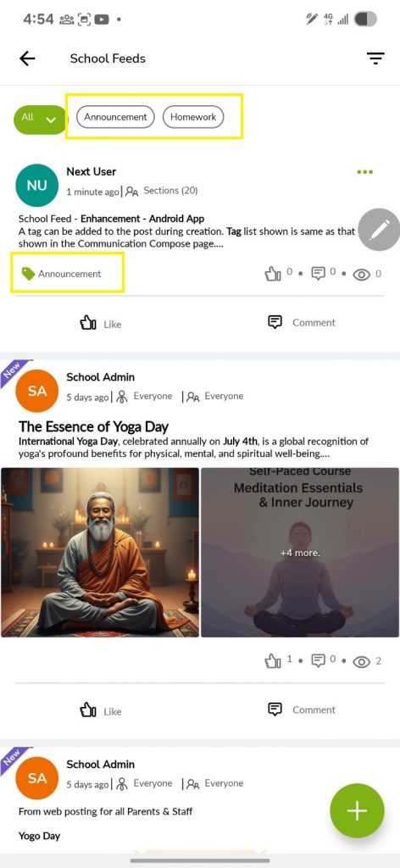Viewport: 400px width, 868px height.
Task: Open three-dot menu on Next User post
Action: coord(364,172)
